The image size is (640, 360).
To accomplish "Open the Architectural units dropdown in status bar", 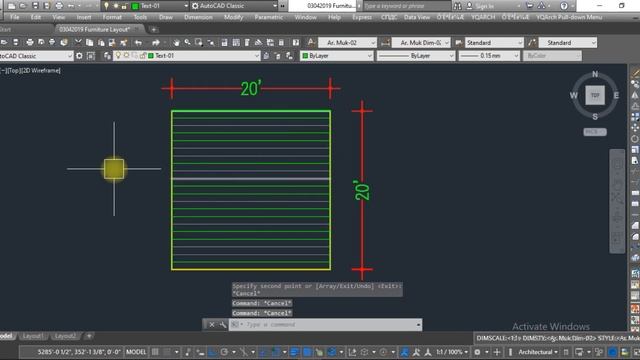I will pyautogui.click(x=538, y=351).
